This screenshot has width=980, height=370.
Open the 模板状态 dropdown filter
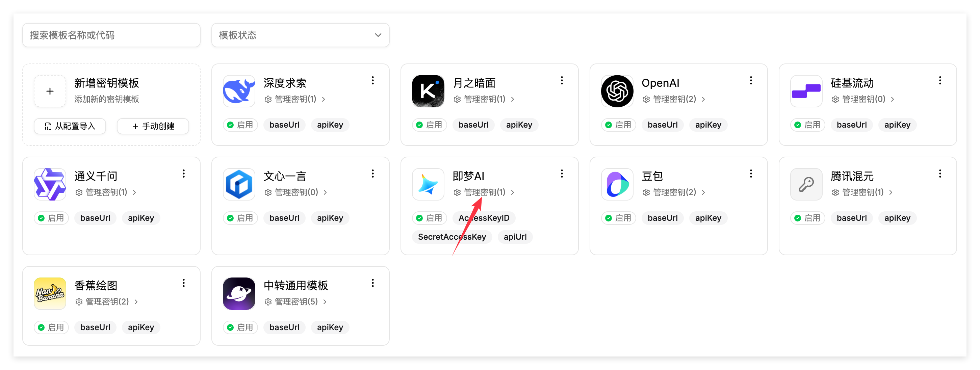pos(300,35)
